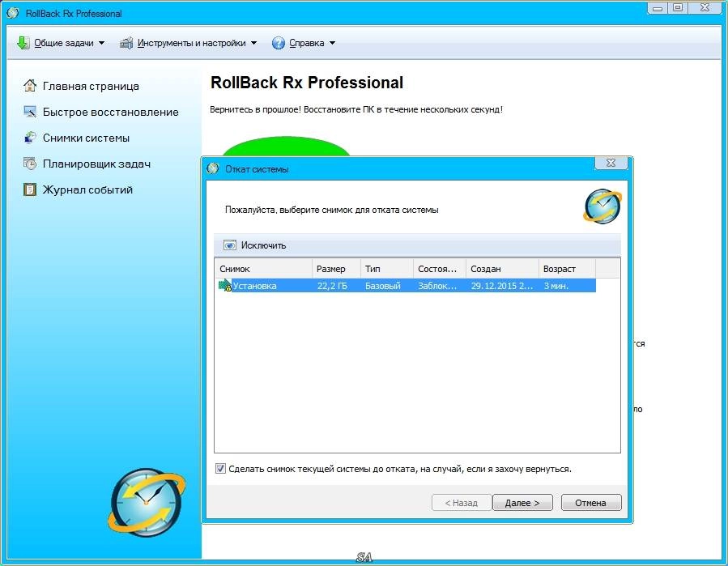Minimize the RollBack Rx Professional window
This screenshot has width=728, height=566.
tap(658, 7)
